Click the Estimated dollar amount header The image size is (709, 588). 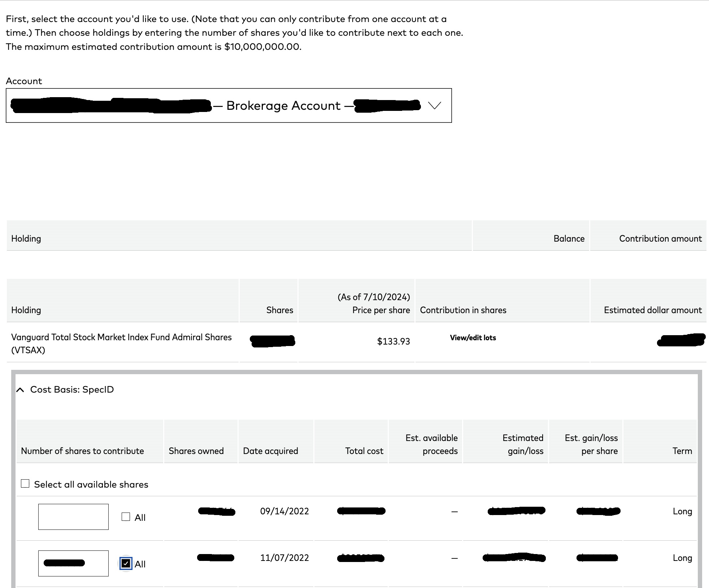tap(653, 310)
